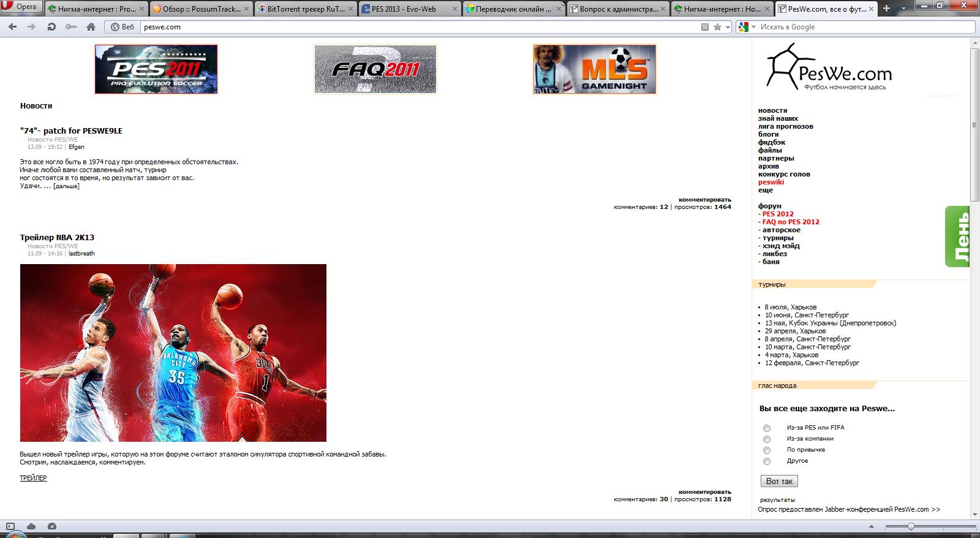Open the password wand key icon
Screen dimensions: 980x538
tap(71, 27)
